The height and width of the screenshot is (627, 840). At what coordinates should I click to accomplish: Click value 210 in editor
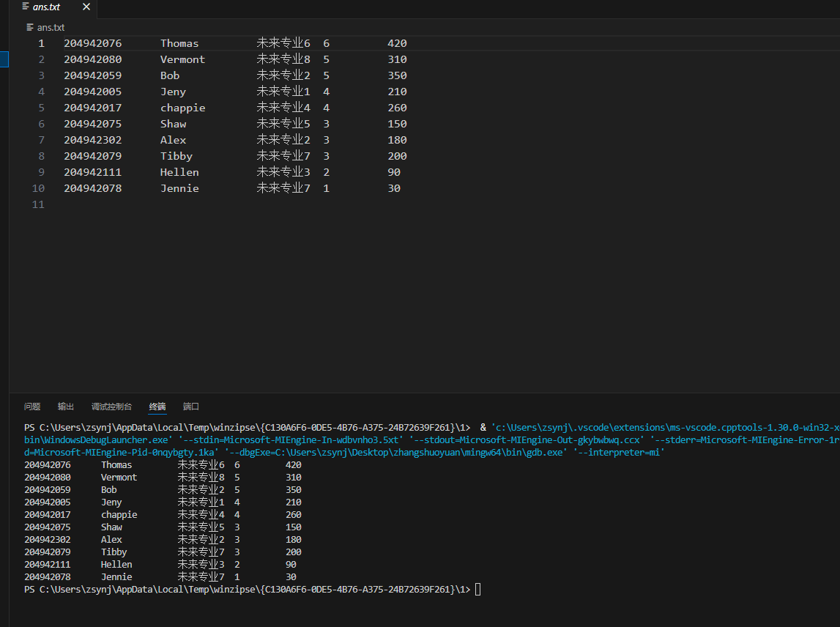click(397, 92)
